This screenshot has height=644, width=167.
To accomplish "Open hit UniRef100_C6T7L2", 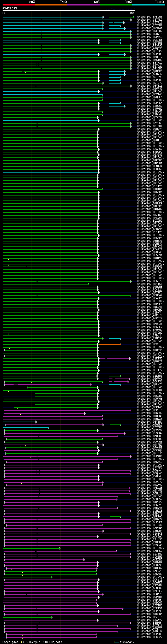I will coord(150,20).
